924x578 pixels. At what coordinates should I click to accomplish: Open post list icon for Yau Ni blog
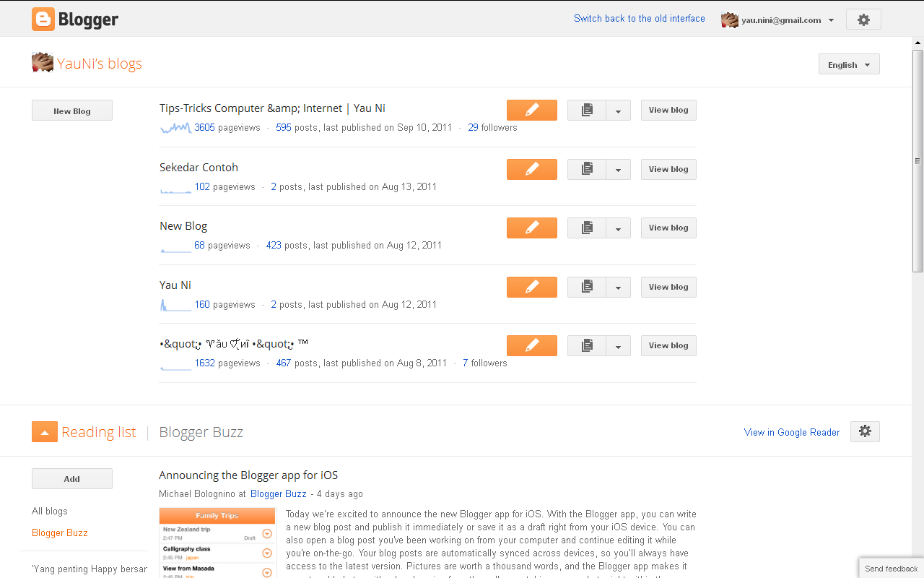point(587,287)
